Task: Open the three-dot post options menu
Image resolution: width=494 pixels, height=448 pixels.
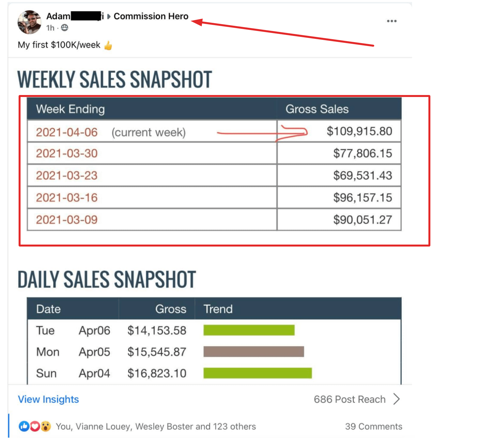Action: [x=392, y=21]
